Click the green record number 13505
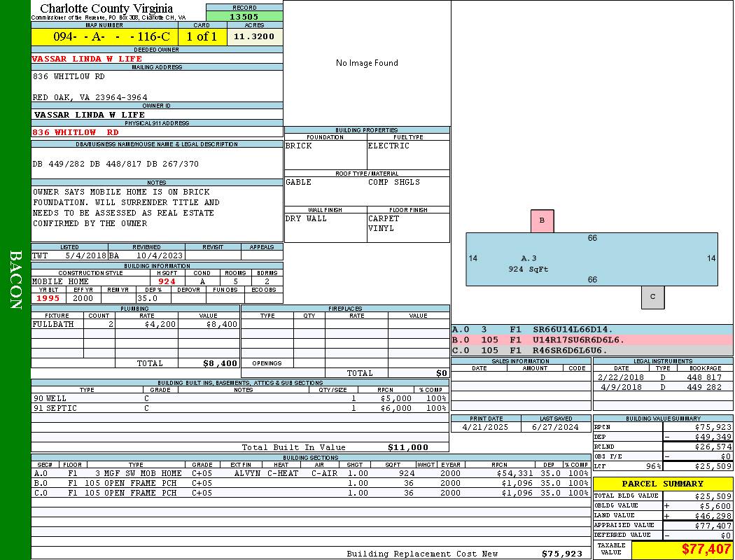 pos(244,17)
